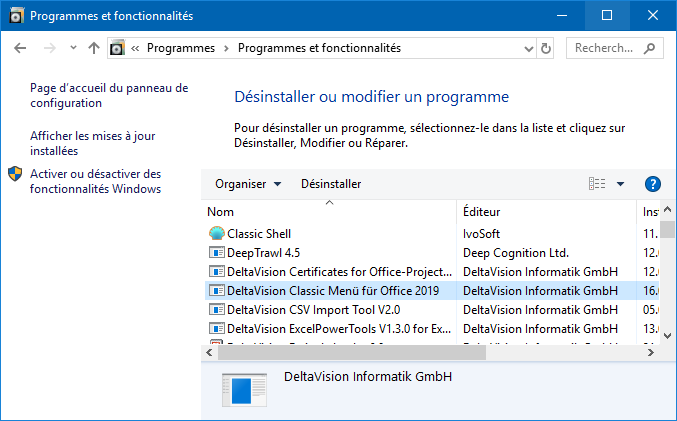Click the details pane program thumbnail
The height and width of the screenshot is (421, 677).
point(244,390)
